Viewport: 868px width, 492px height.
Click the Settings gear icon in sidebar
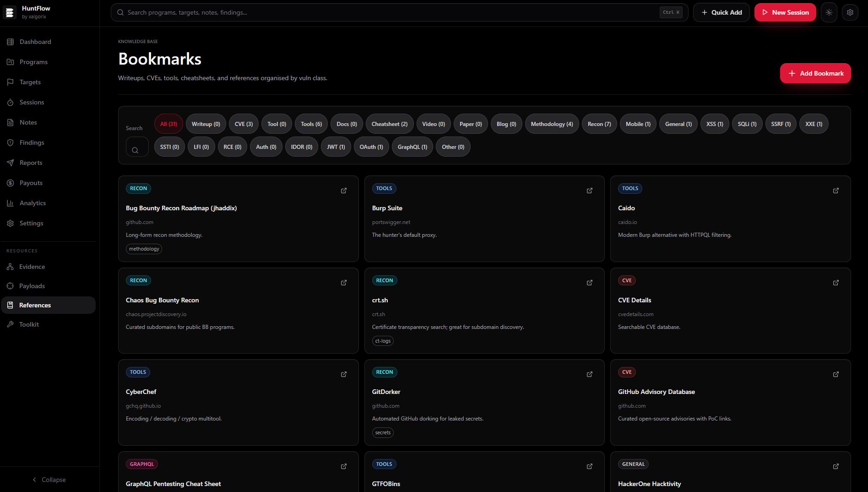click(x=10, y=223)
